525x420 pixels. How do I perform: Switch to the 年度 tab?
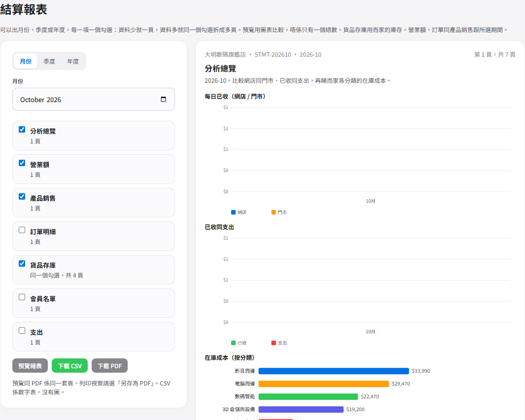[72, 61]
